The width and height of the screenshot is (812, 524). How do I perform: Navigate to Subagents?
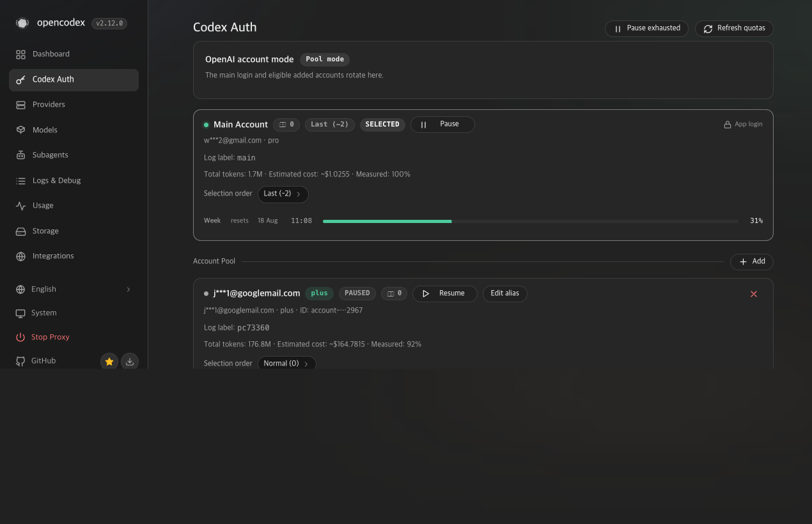(74, 155)
